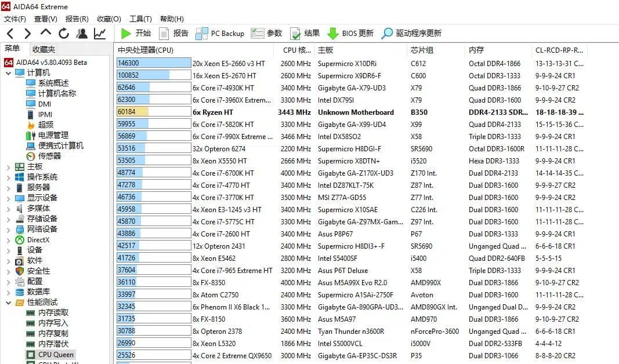
Task: Select 电源管理 in the tree
Action: tap(48, 135)
